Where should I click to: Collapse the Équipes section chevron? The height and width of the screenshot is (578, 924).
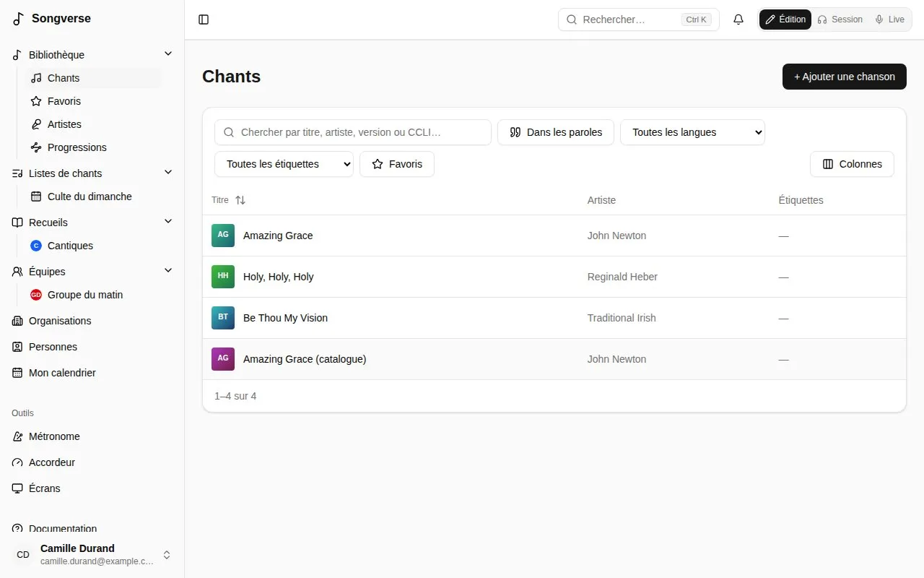tap(168, 271)
